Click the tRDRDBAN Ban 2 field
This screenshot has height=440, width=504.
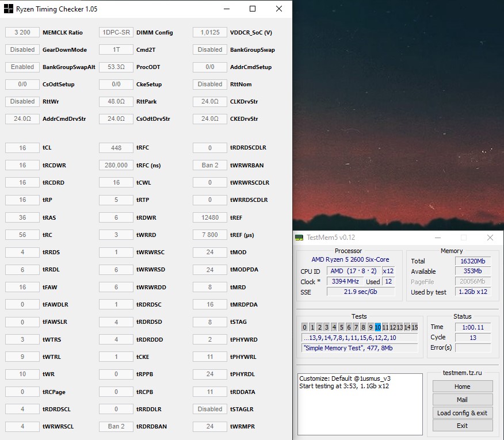(x=116, y=427)
